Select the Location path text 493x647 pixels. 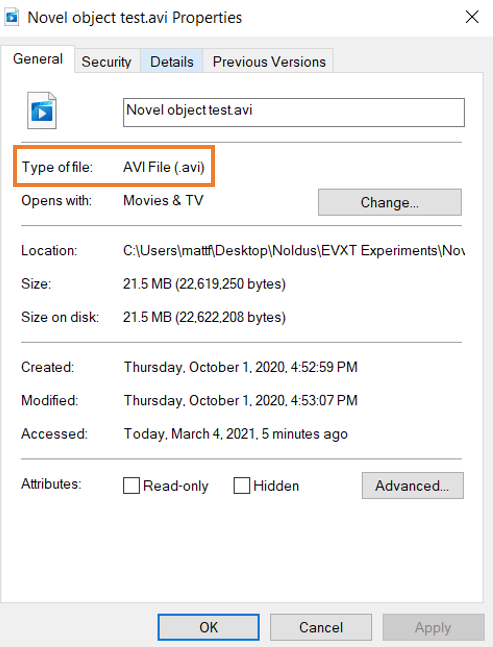tap(294, 250)
